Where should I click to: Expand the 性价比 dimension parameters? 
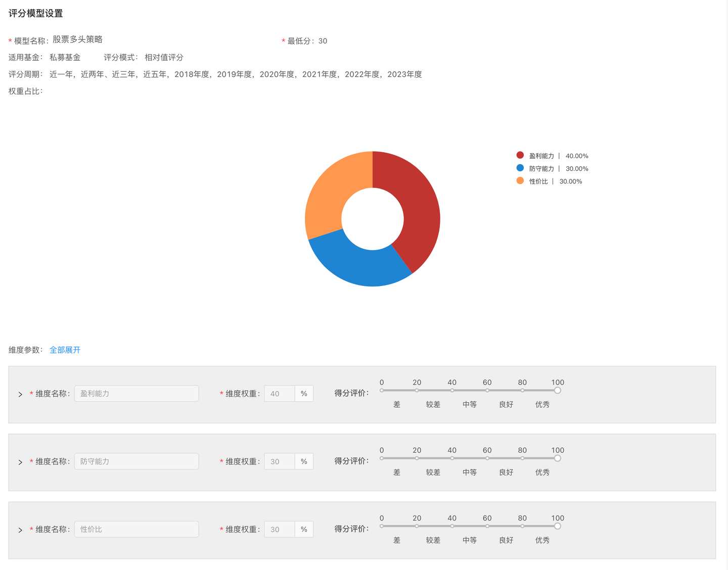pyautogui.click(x=20, y=530)
